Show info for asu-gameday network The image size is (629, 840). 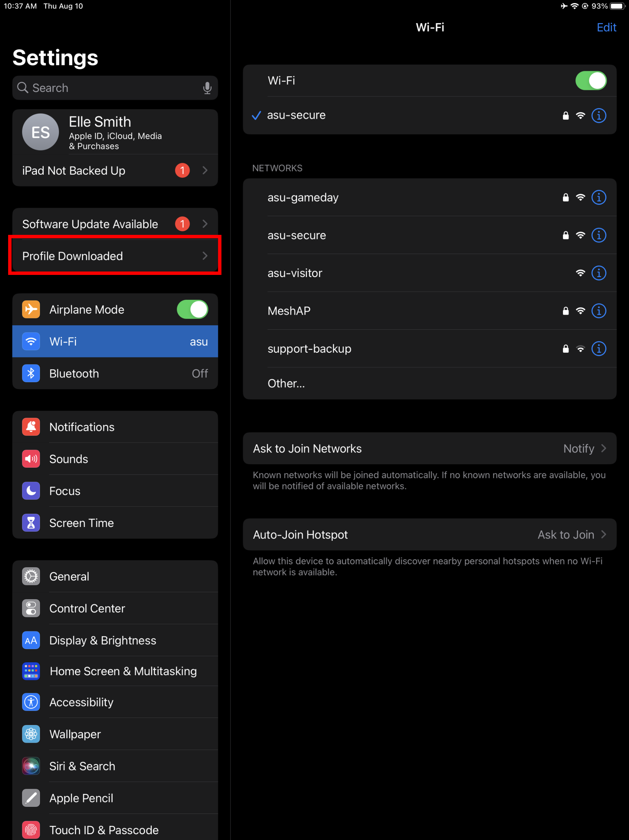point(598,198)
